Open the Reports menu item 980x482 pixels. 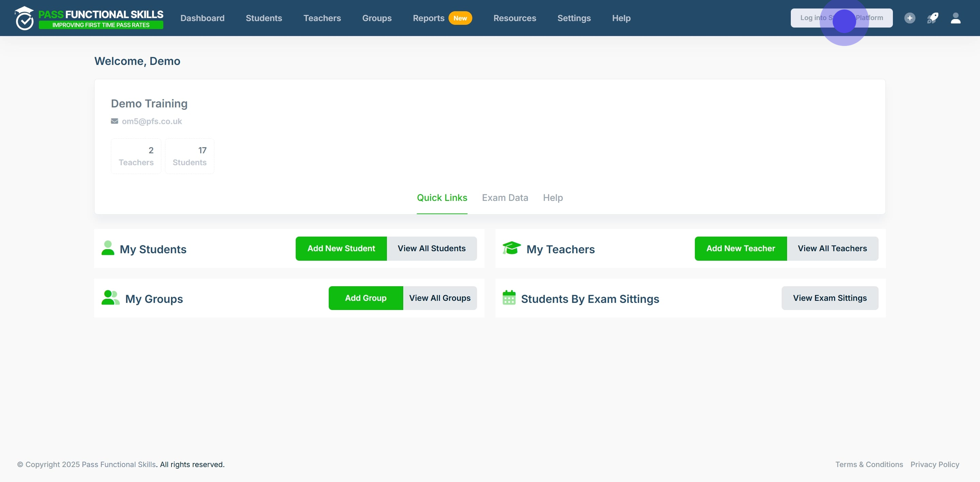pos(429,18)
